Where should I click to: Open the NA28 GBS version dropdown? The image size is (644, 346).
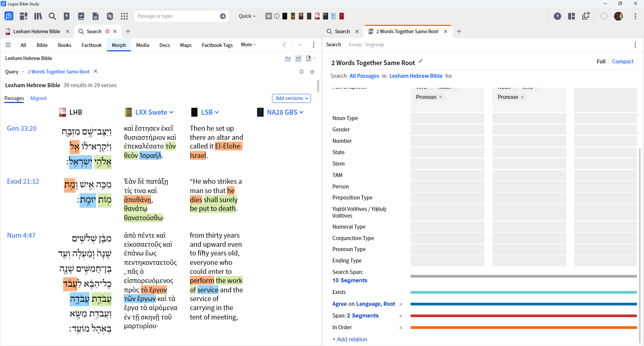coord(285,112)
